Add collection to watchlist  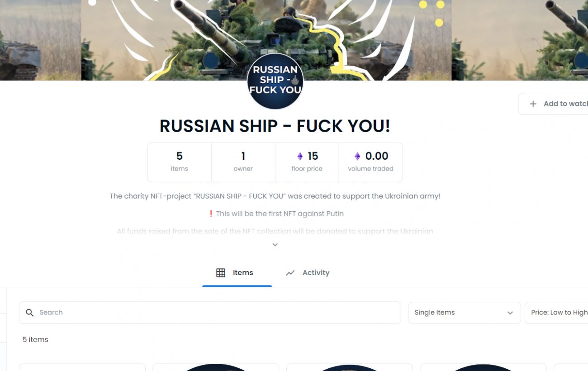coord(553,104)
